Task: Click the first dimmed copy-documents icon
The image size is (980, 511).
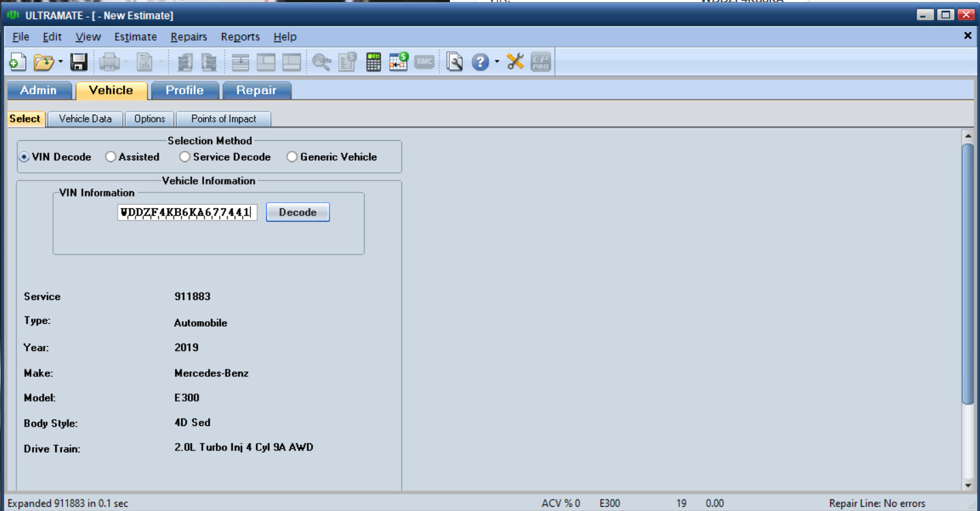Action: (x=184, y=63)
